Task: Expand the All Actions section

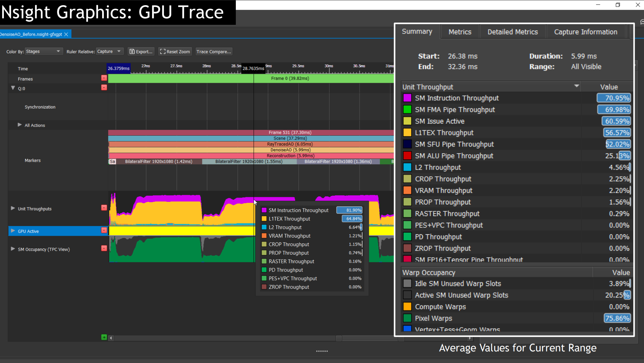Action: tap(19, 125)
